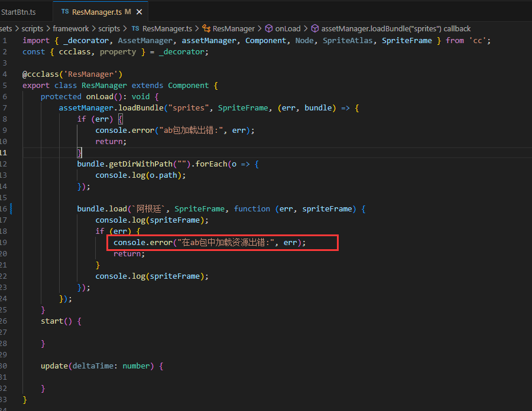Click the string "在ab包中加载资源出错:"
Image resolution: width=532 pixels, height=411 pixels.
(226, 242)
